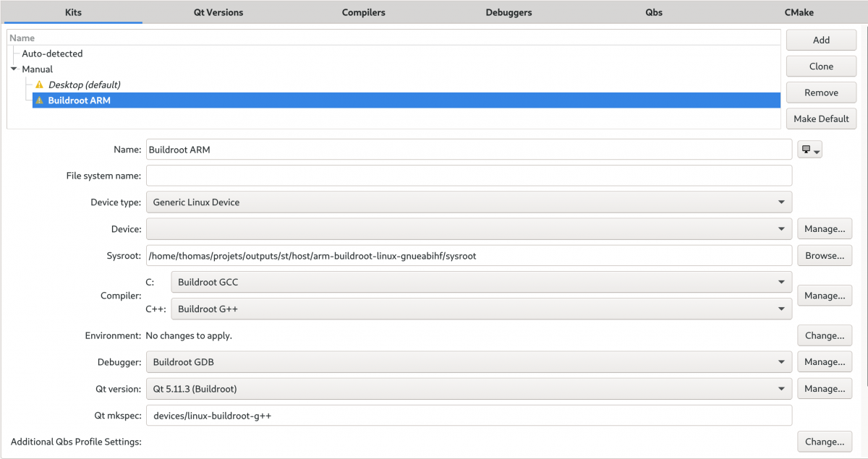Image resolution: width=868 pixels, height=459 pixels.
Task: Click the Clone button
Action: [x=821, y=66]
